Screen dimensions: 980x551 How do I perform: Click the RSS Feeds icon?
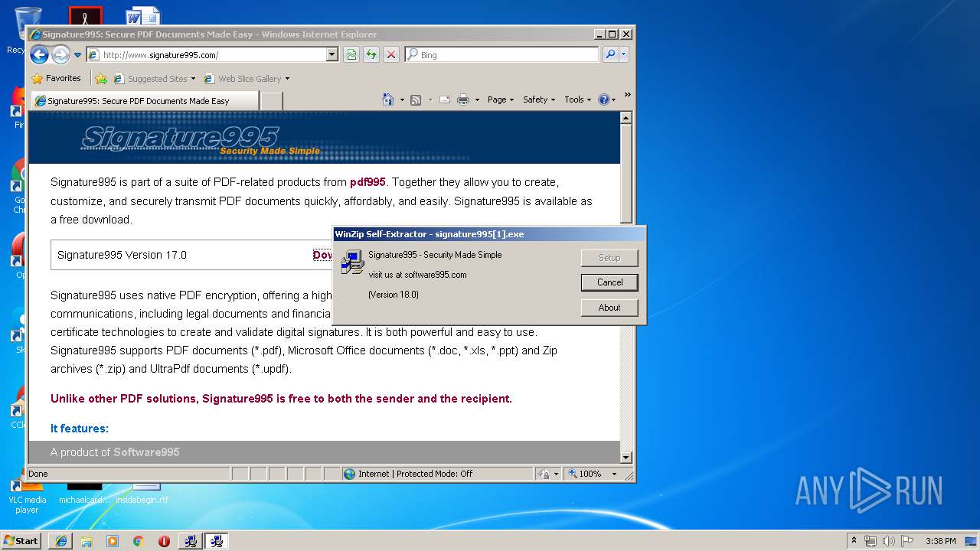[416, 99]
